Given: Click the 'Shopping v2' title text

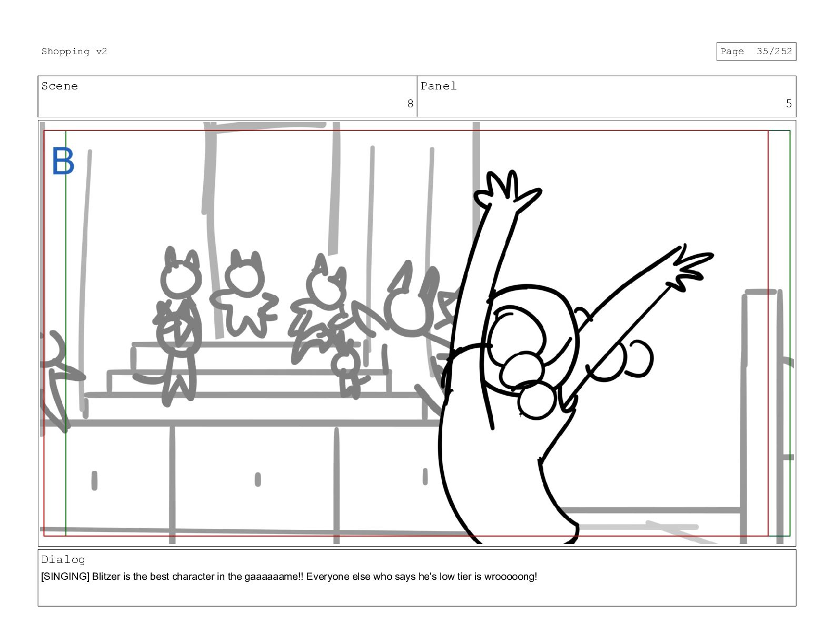Looking at the screenshot, I should [74, 52].
